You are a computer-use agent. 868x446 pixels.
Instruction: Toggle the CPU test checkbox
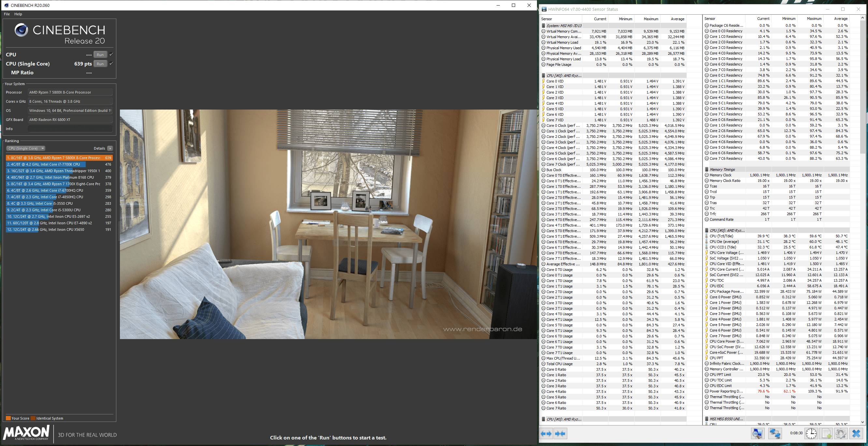tap(111, 54)
